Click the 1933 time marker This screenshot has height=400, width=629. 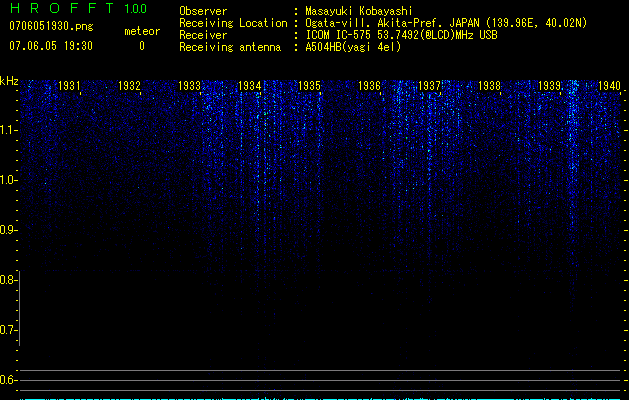(189, 85)
